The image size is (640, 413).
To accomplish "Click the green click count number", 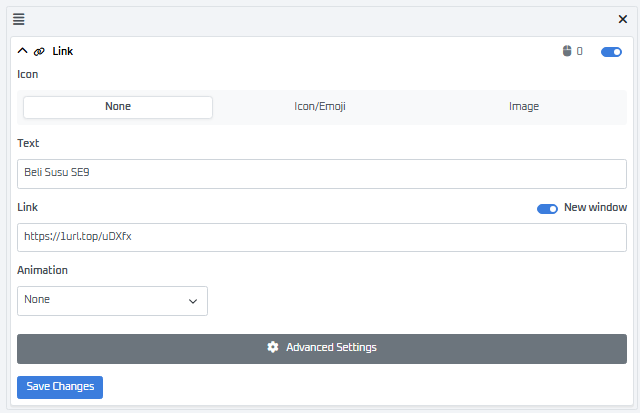I will [580, 51].
